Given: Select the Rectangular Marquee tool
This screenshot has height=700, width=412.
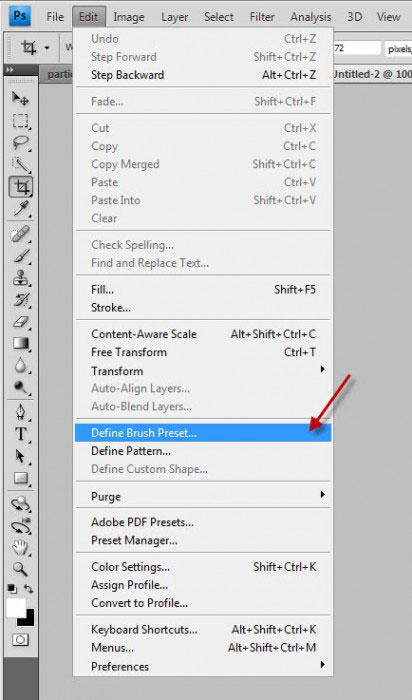Looking at the screenshot, I should coord(21,121).
